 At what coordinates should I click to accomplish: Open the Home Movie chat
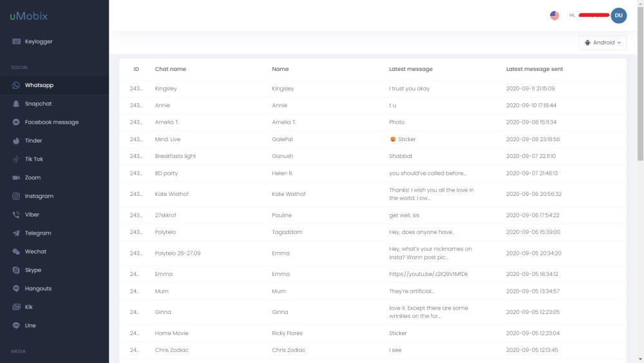click(x=171, y=333)
